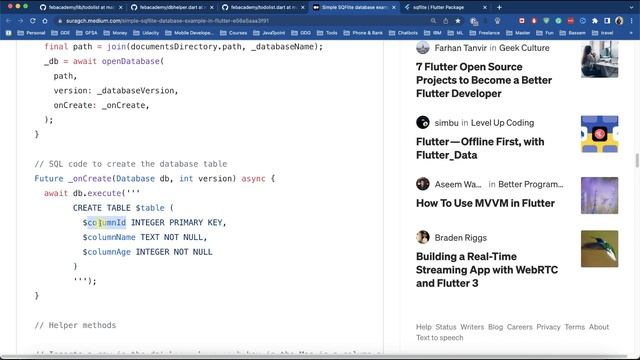Show more bookmarks via overflow arrow
640x360 pixels.
click(631, 33)
